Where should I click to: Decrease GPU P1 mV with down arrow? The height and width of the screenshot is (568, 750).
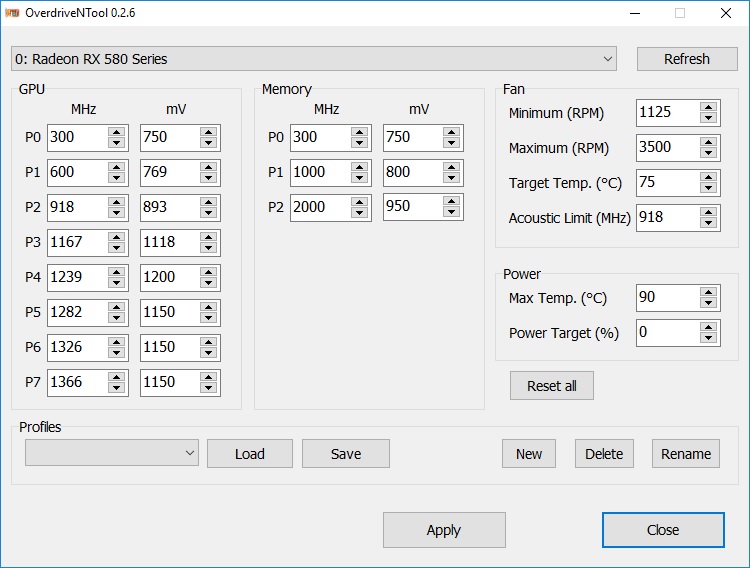[209, 178]
